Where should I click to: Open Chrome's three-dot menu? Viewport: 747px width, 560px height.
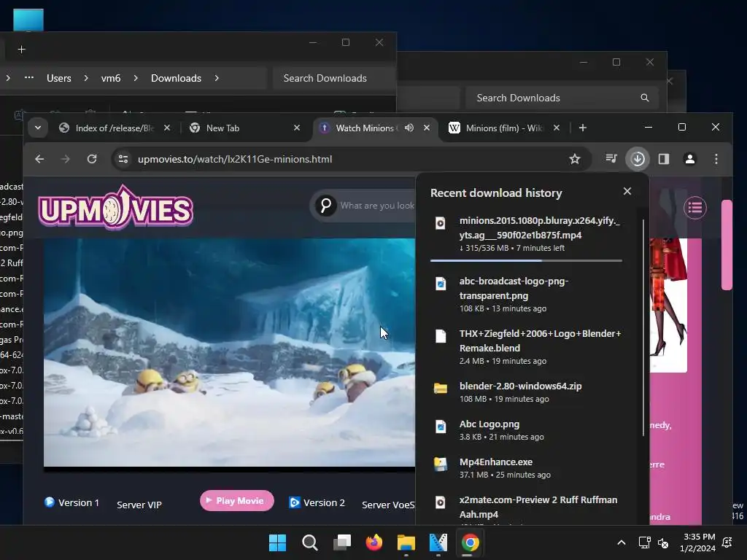click(716, 159)
